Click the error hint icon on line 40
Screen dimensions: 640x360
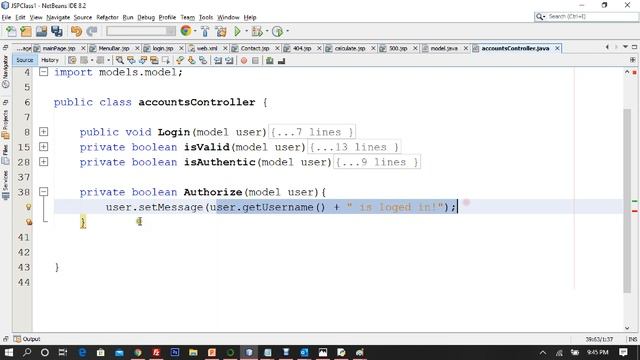[x=28, y=222]
